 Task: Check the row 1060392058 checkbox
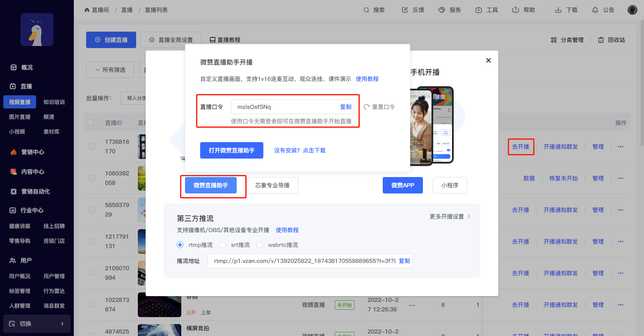[x=92, y=178]
